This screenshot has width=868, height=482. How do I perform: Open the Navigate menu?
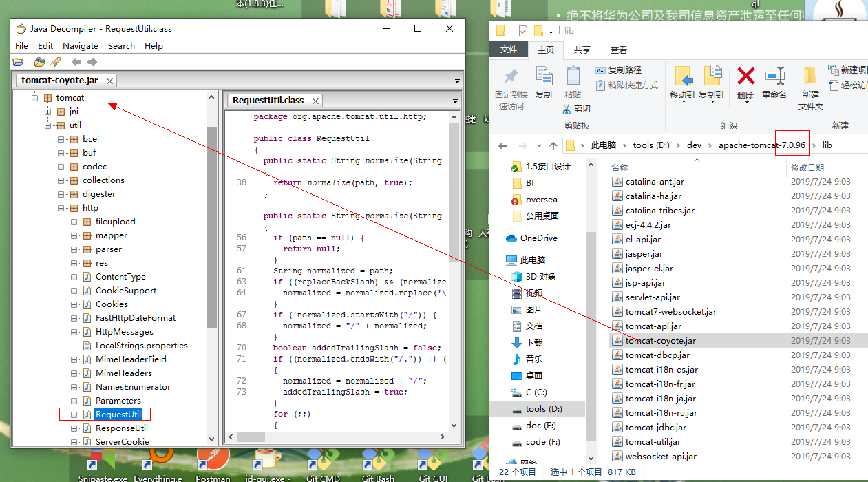pyautogui.click(x=81, y=45)
